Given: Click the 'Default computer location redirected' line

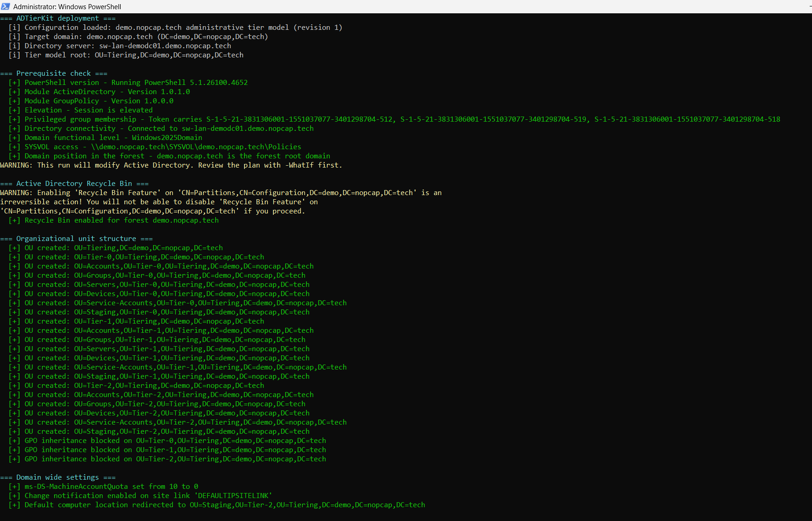Looking at the screenshot, I should tap(217, 505).
